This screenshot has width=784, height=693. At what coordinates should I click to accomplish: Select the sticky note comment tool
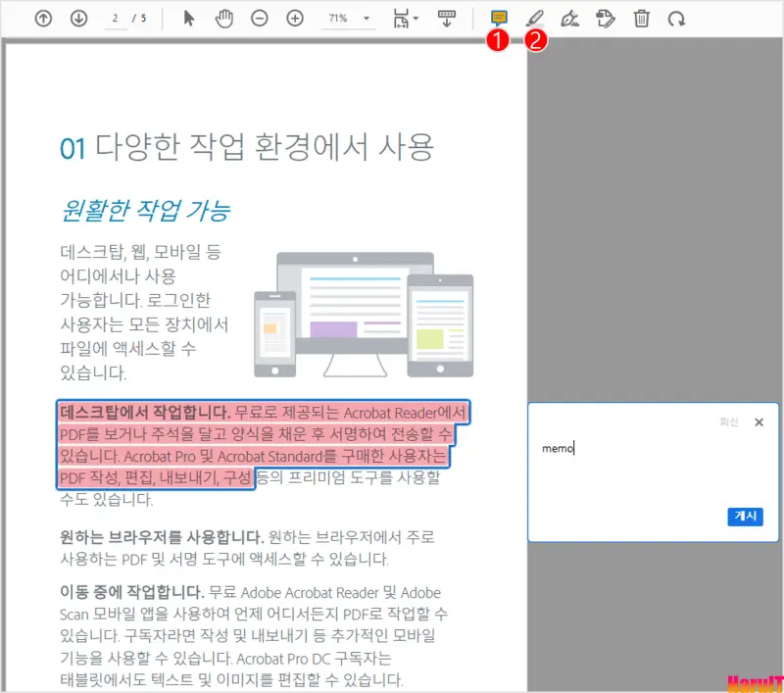[499, 18]
